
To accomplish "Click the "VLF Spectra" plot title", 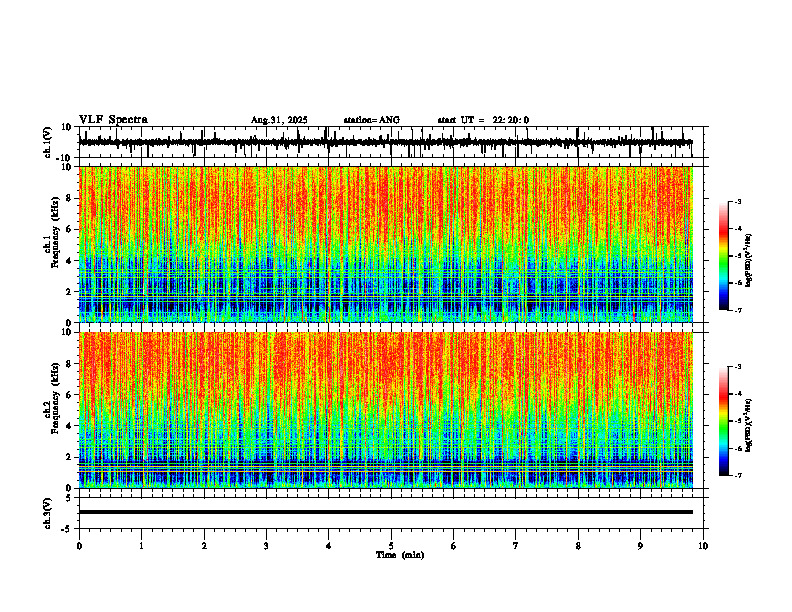I will (x=113, y=120).
